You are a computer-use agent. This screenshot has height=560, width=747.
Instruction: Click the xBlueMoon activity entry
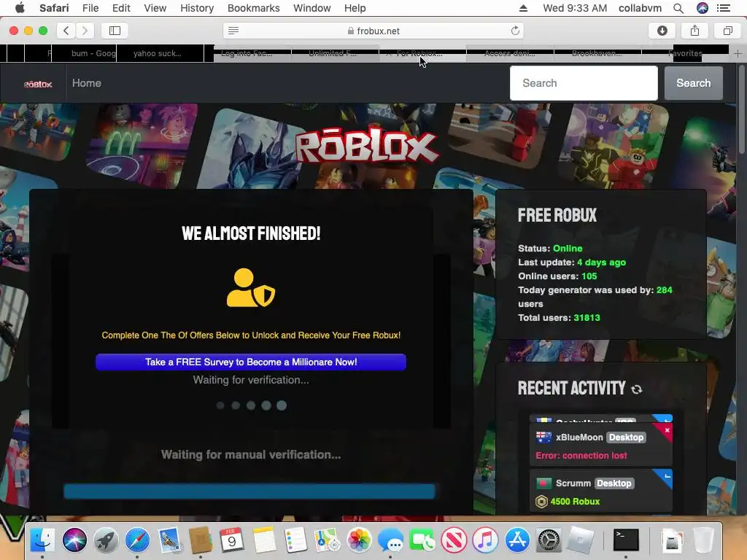601,446
